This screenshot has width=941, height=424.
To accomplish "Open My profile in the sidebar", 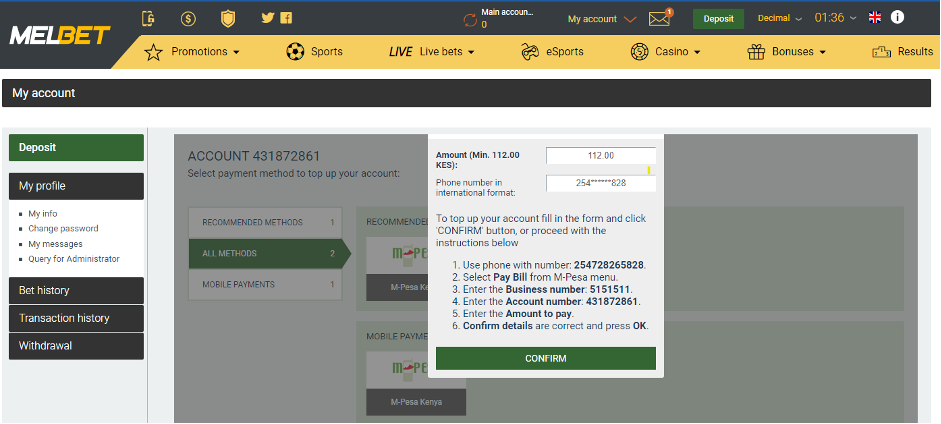I will coord(76,187).
